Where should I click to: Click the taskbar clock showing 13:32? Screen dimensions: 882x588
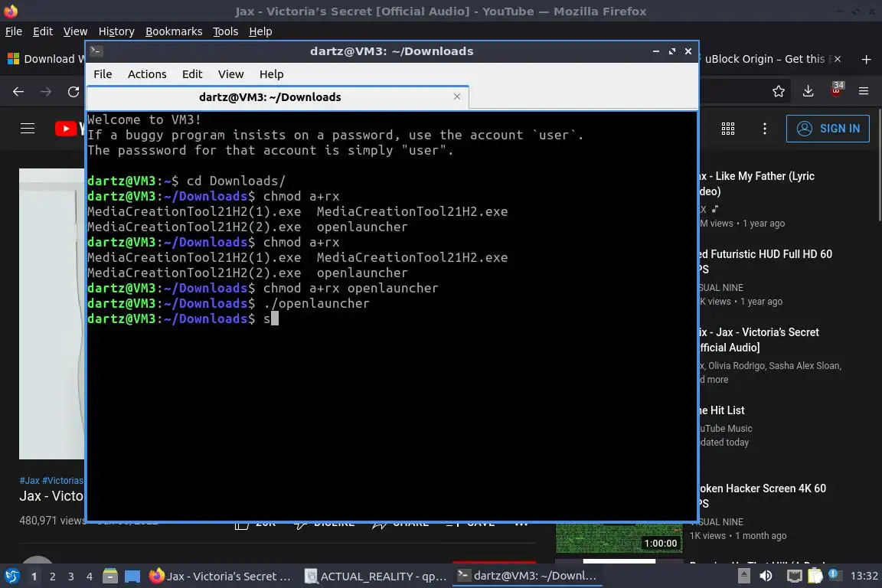[864, 576]
